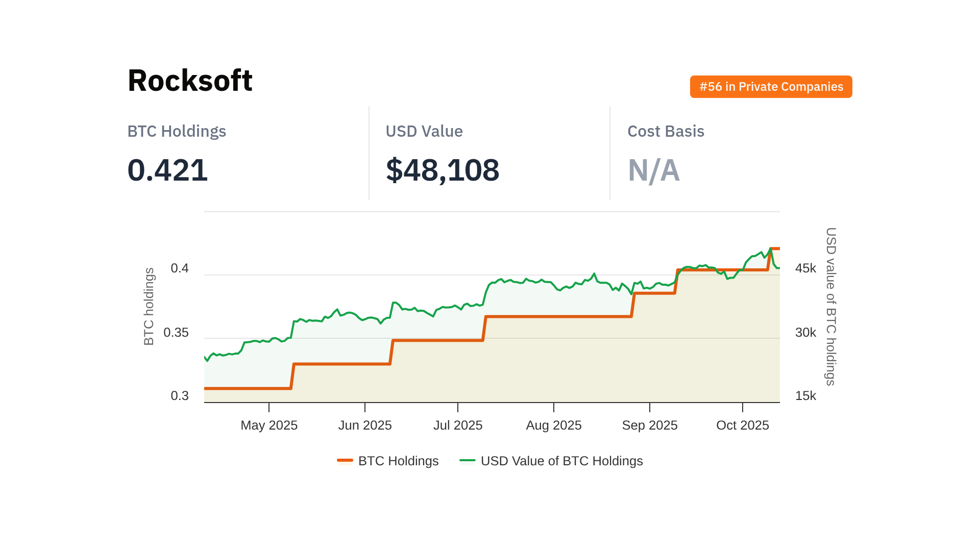980x551 pixels.
Task: Click the Cost Basis N/A value
Action: coord(653,170)
